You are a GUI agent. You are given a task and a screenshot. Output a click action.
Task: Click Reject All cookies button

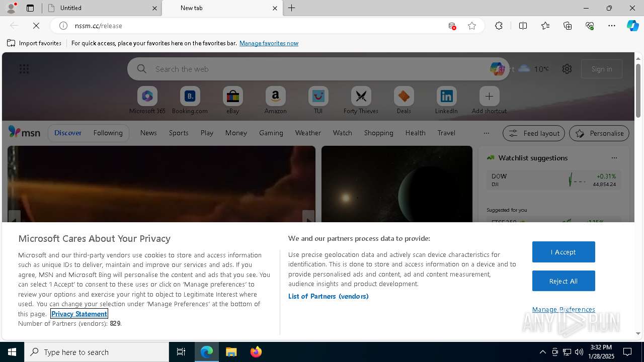coord(563,281)
